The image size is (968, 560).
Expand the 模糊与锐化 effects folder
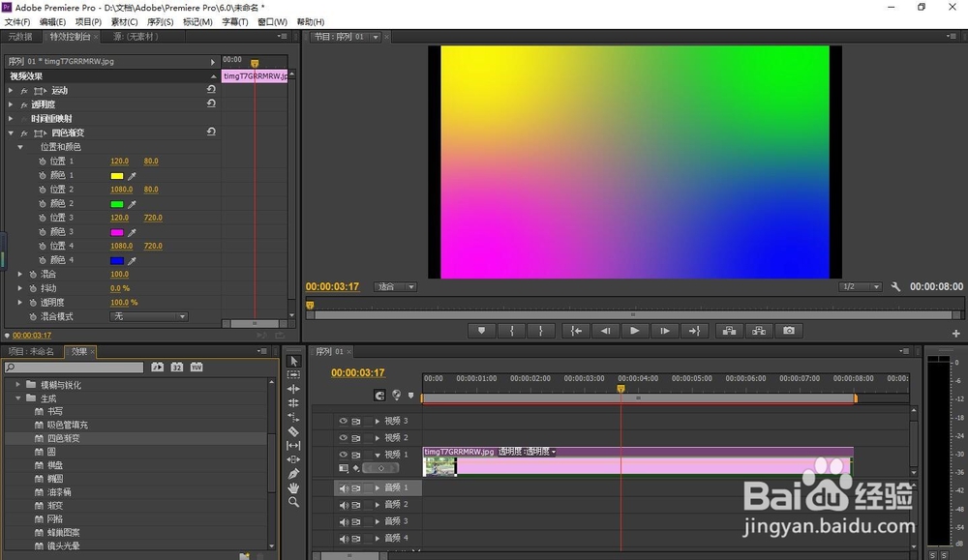17,384
